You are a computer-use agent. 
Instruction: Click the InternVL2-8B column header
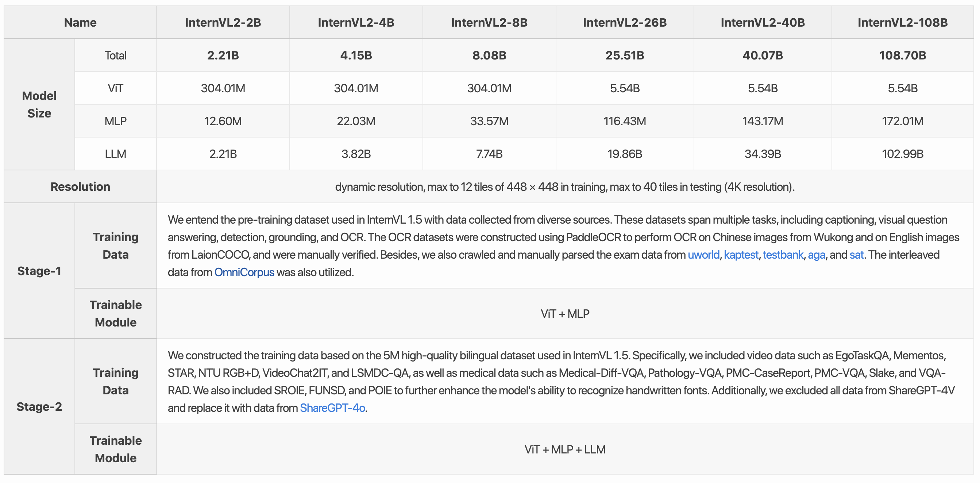(x=489, y=23)
